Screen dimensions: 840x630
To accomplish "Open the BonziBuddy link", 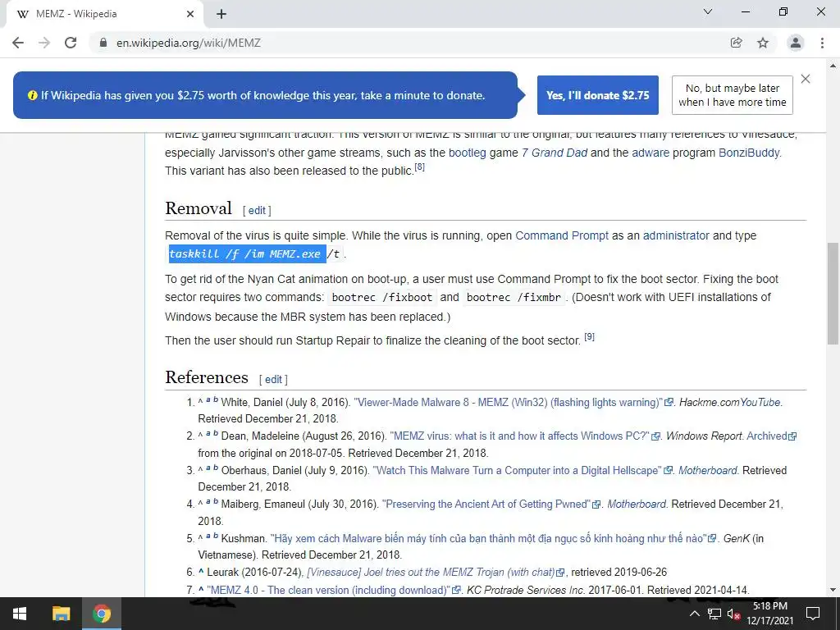I will point(748,153).
